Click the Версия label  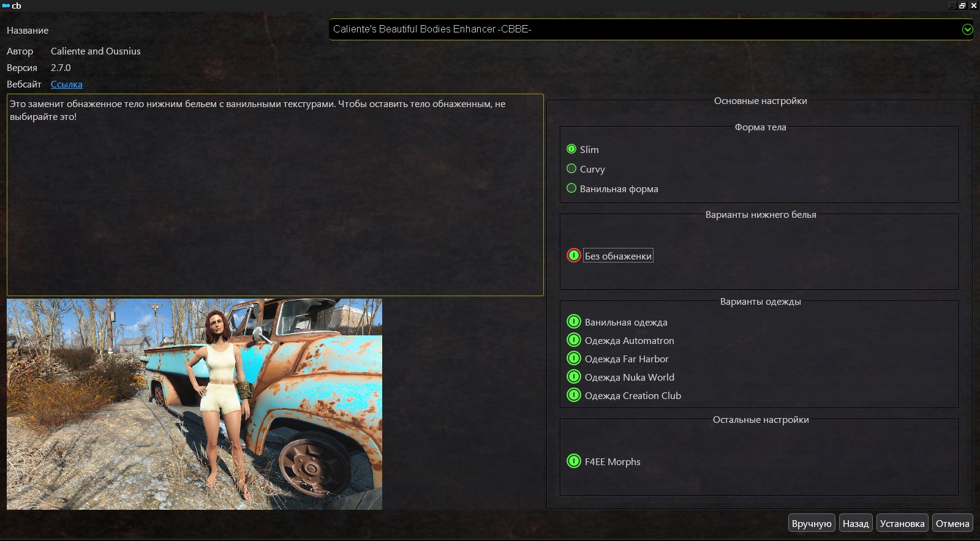click(x=22, y=68)
